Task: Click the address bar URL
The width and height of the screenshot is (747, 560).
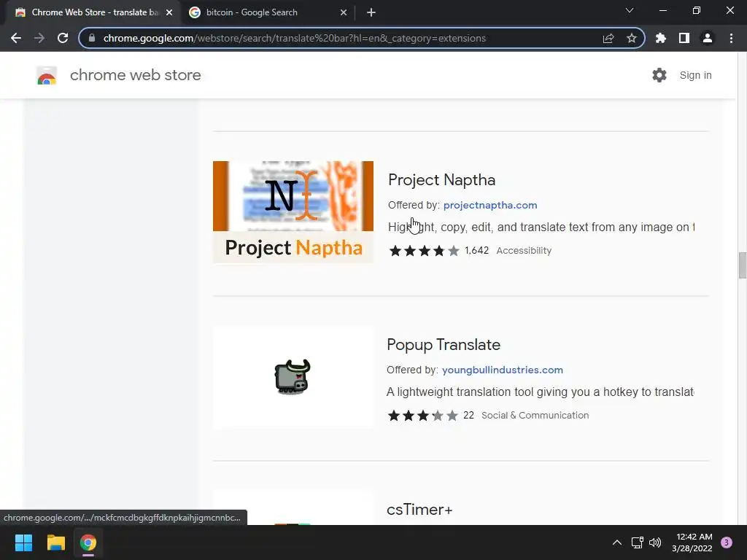Action: point(295,38)
